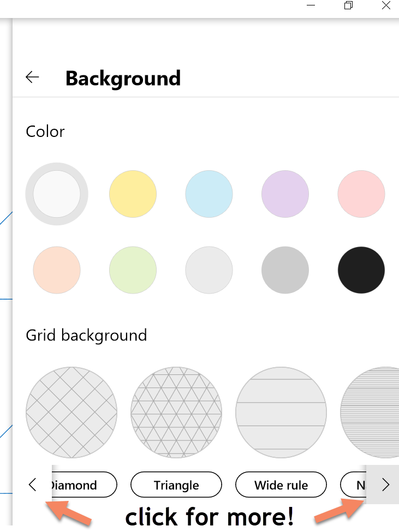Click the Wide rule label button

click(x=281, y=485)
